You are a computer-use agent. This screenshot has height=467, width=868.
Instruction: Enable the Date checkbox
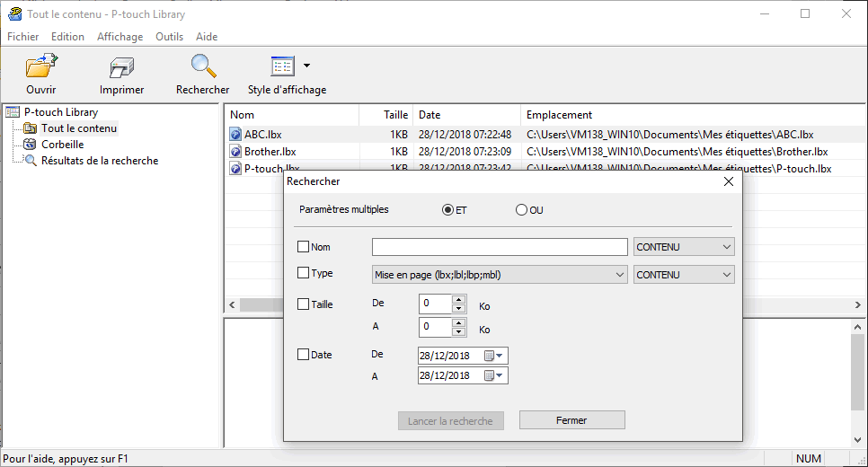[x=304, y=355]
